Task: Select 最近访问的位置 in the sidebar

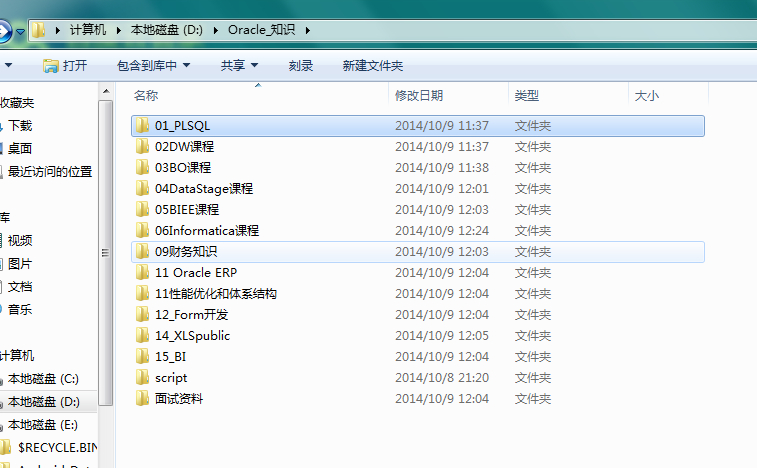Action: click(x=50, y=171)
